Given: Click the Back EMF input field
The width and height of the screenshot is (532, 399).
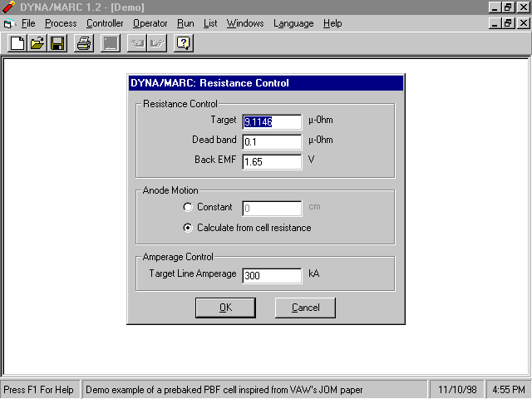Looking at the screenshot, I should click(x=272, y=162).
